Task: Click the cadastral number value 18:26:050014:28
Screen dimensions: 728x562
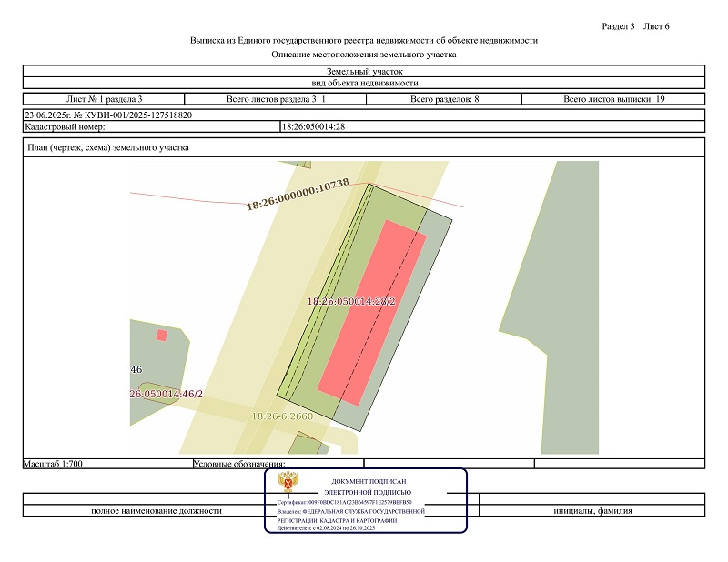Action: tap(314, 127)
